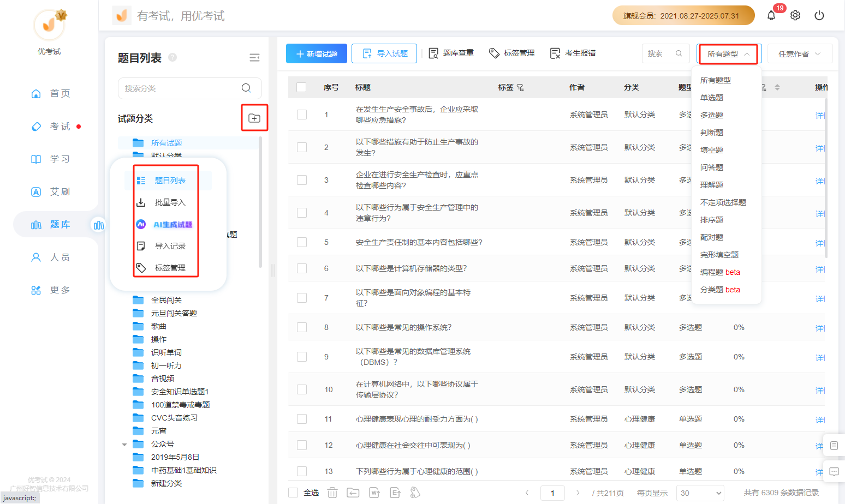Viewport: 845px width, 504px height.
Task: Click the 新增试题 button
Action: pos(316,53)
